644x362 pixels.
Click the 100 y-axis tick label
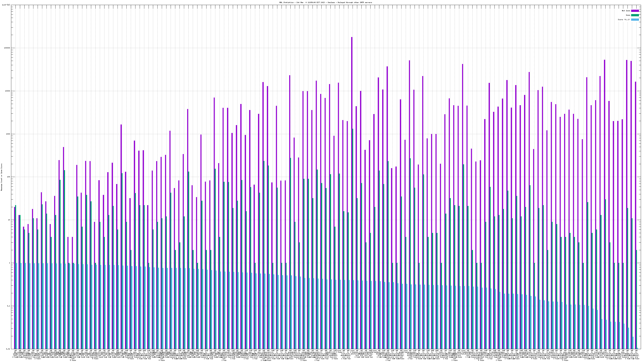pos(9,177)
